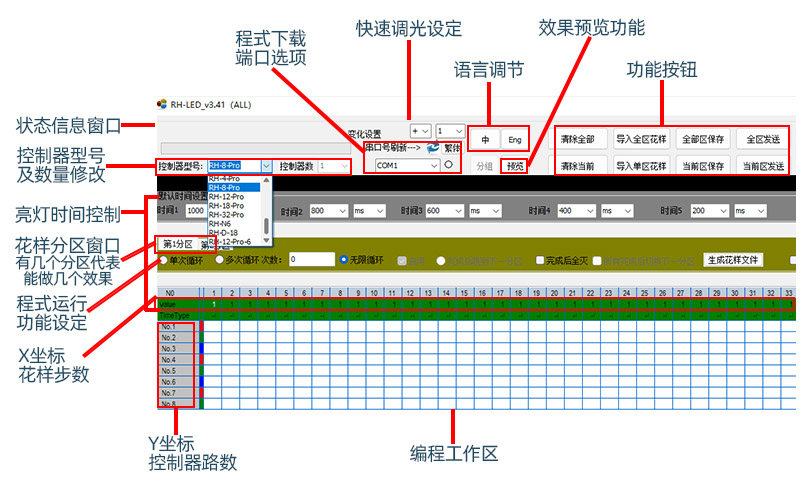
Task: Click the 次数 loop count input field
Action: (x=311, y=259)
